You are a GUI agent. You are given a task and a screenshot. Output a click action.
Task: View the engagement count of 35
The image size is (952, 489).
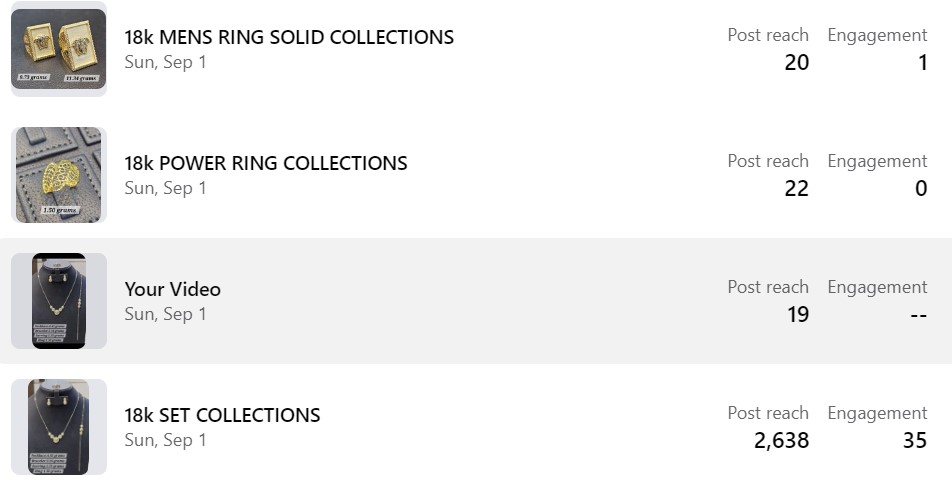(914, 441)
